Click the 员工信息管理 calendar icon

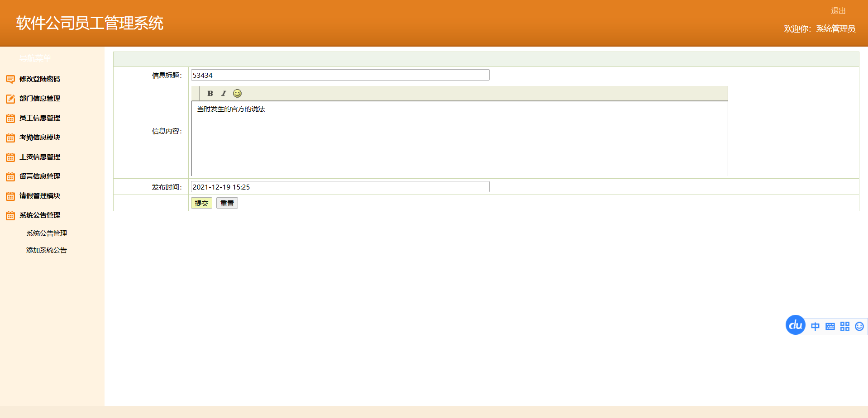tap(10, 118)
